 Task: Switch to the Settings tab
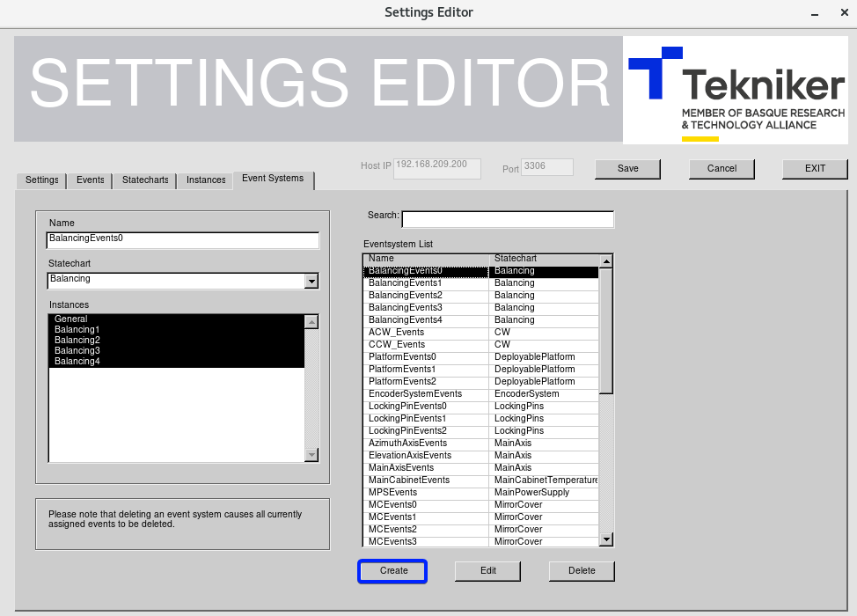41,180
